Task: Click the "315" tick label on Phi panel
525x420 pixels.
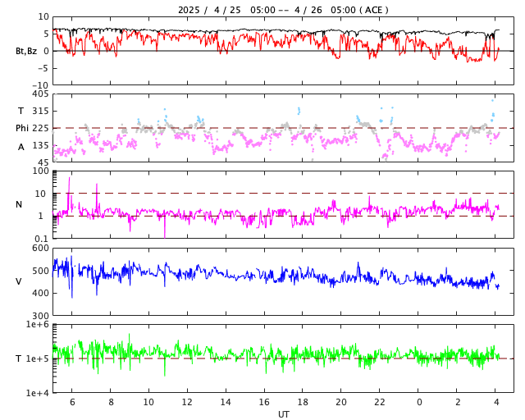Action: coord(40,111)
